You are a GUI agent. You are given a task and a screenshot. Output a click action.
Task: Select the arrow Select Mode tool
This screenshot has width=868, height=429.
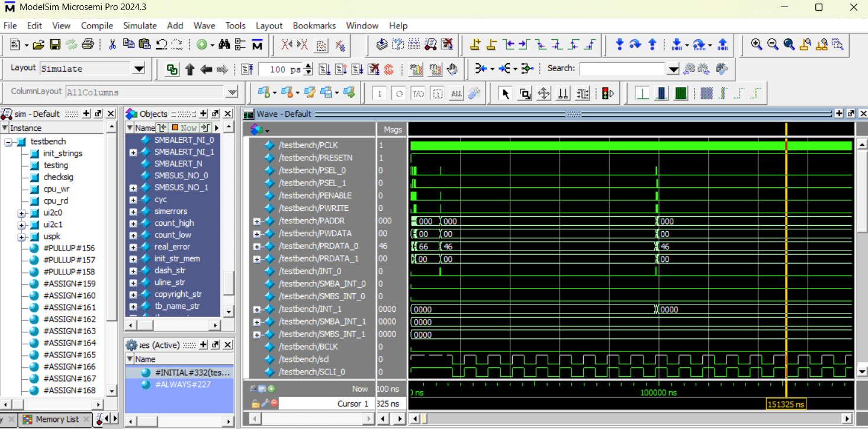(x=505, y=94)
